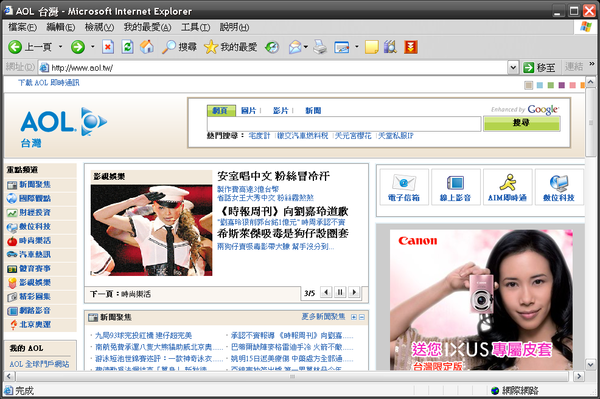The height and width of the screenshot is (399, 600).
Task: Open 我的最愛 star toolbar button
Action: pyautogui.click(x=230, y=47)
